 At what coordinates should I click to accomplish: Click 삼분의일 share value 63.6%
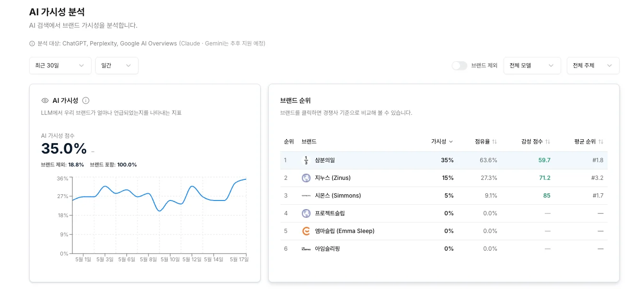pos(488,160)
